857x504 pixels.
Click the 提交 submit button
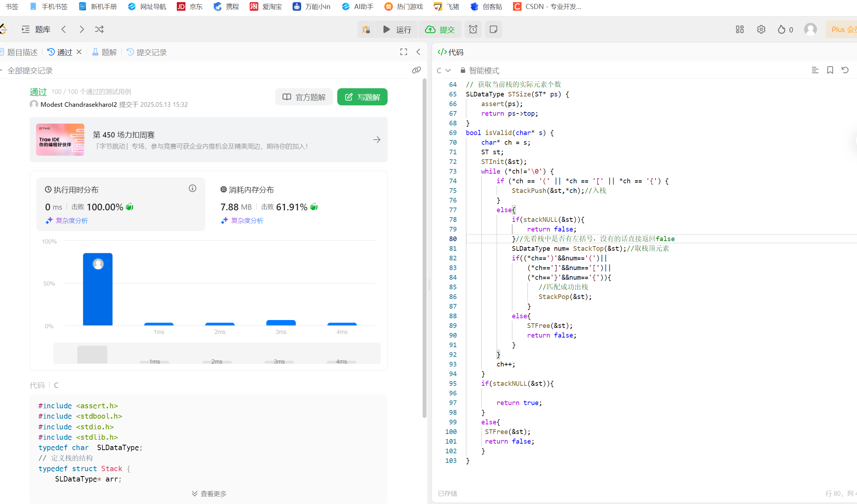[x=440, y=29]
